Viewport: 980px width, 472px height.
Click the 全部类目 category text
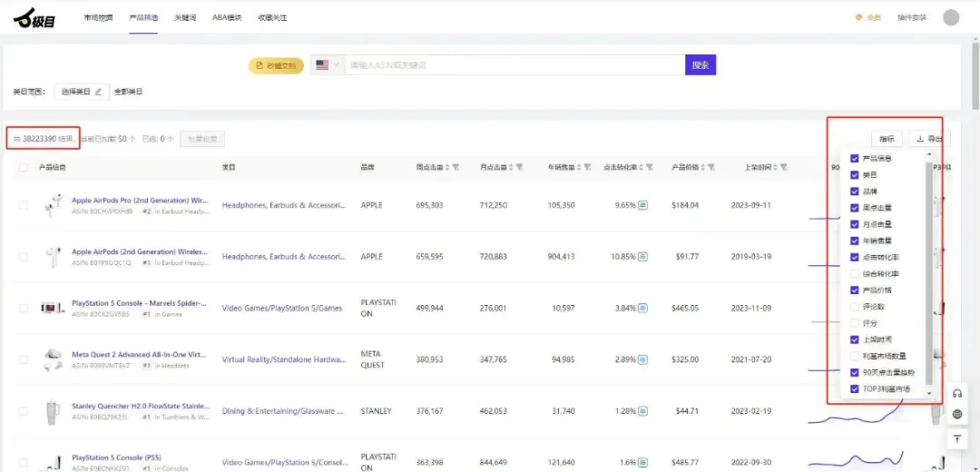click(x=128, y=92)
